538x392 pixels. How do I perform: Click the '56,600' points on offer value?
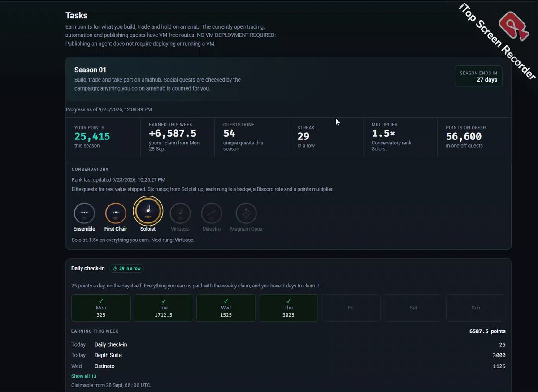pyautogui.click(x=464, y=136)
